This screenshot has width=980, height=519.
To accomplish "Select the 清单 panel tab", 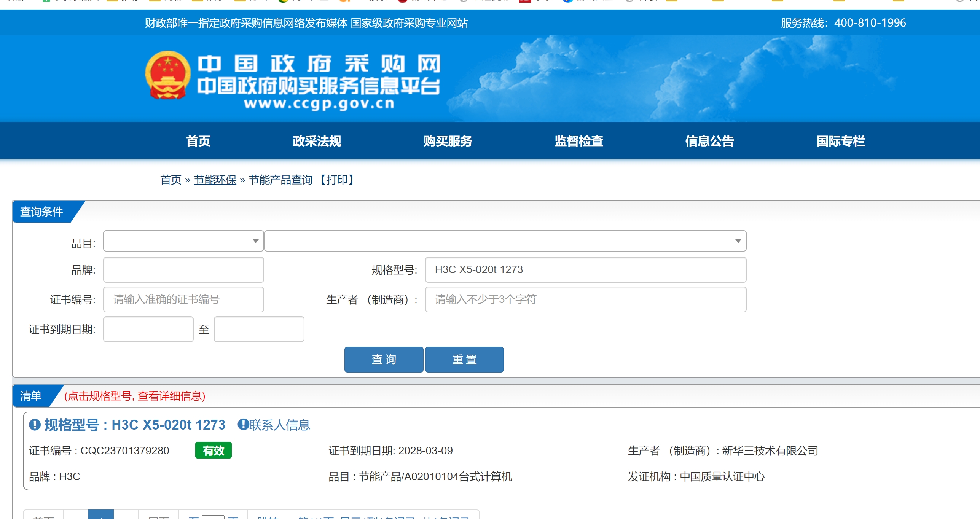I will coord(31,396).
